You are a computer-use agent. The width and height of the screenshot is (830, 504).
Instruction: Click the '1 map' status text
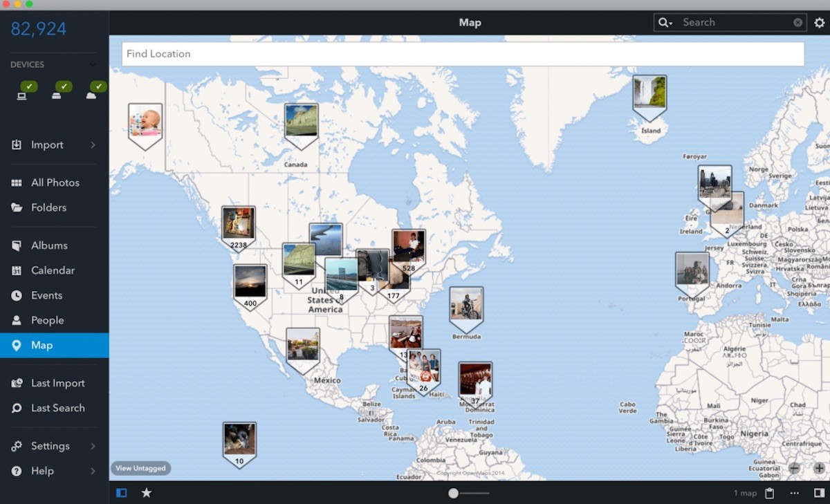coord(746,493)
